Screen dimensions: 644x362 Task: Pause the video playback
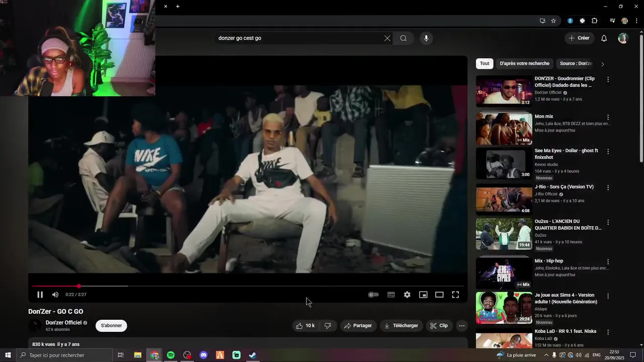(40, 295)
